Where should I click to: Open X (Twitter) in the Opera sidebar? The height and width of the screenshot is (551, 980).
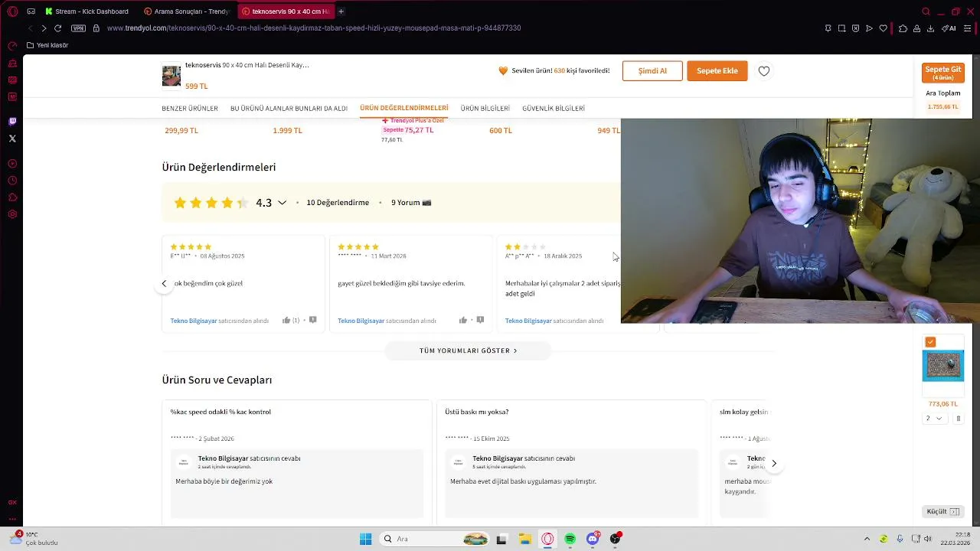tap(12, 139)
